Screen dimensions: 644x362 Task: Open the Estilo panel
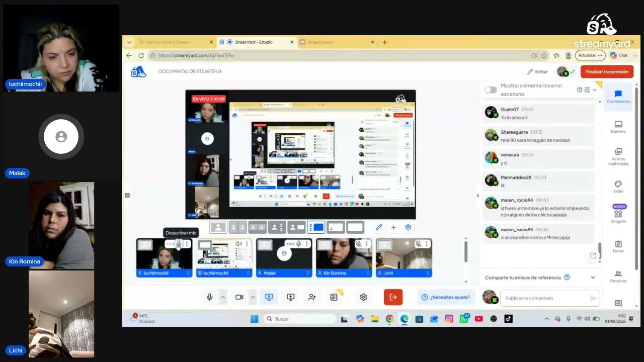[x=618, y=187]
